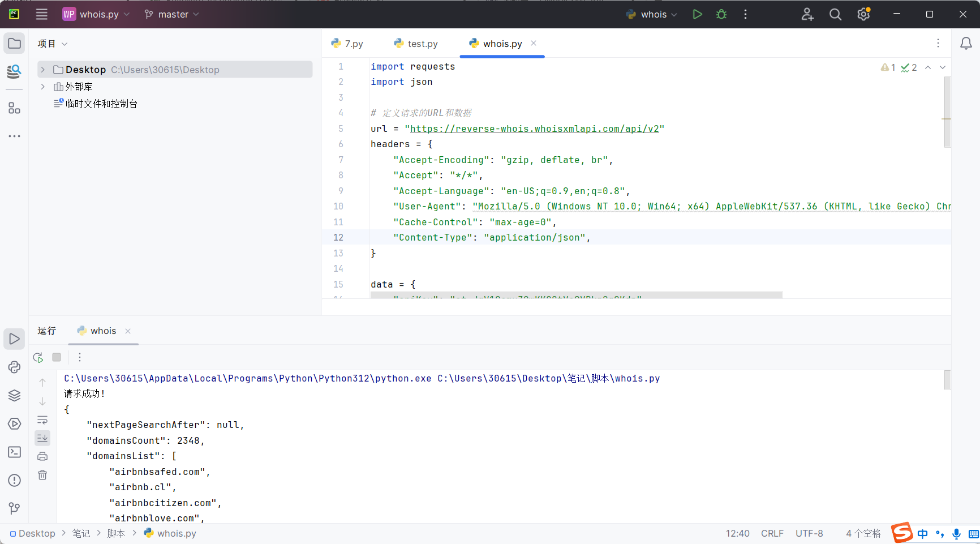Viewport: 980px width, 544px height.
Task: Open Problems tool window icon
Action: pyautogui.click(x=14, y=481)
